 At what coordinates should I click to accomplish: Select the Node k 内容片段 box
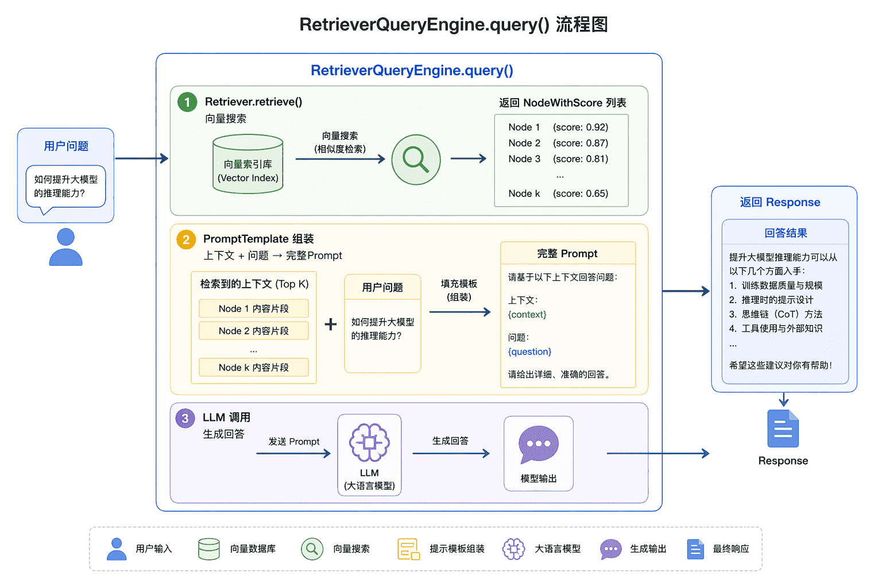click(253, 367)
